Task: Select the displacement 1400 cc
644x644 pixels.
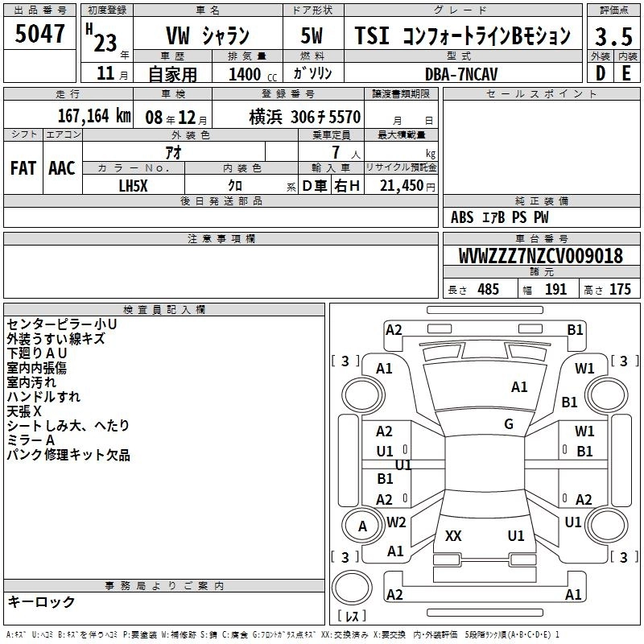Action: click(253, 74)
